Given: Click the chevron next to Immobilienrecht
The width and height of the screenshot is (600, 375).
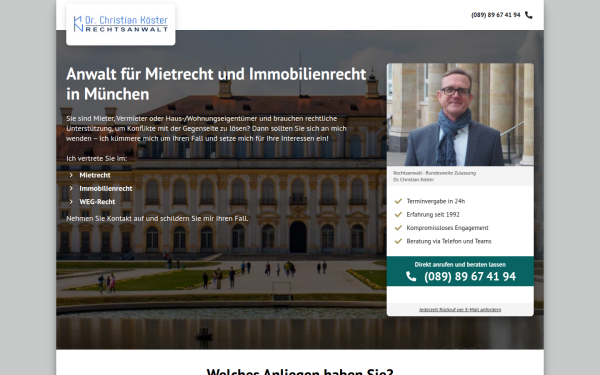Looking at the screenshot, I should coord(71,188).
